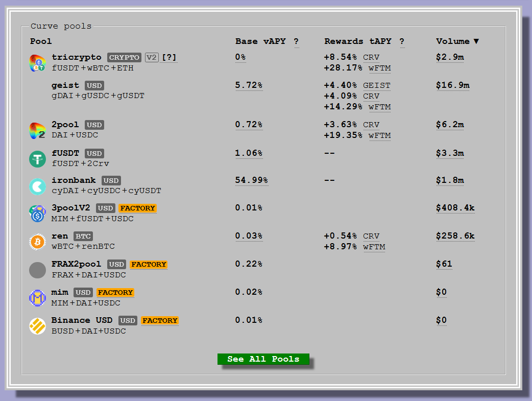532x401 pixels.
Task: Click the Pool column header
Action: 41,41
